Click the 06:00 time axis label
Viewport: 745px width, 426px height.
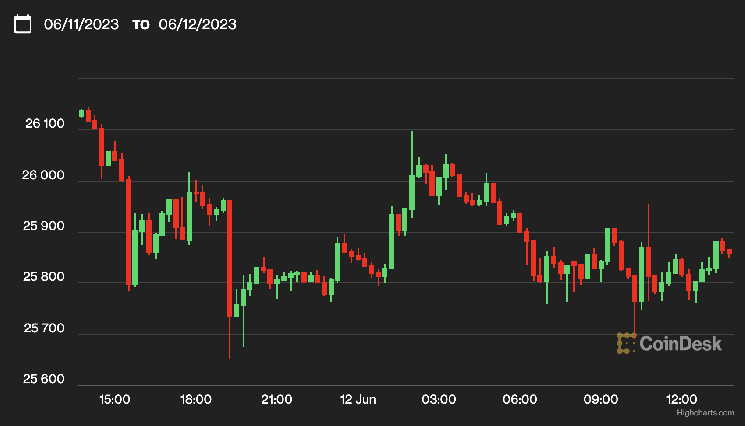click(520, 399)
